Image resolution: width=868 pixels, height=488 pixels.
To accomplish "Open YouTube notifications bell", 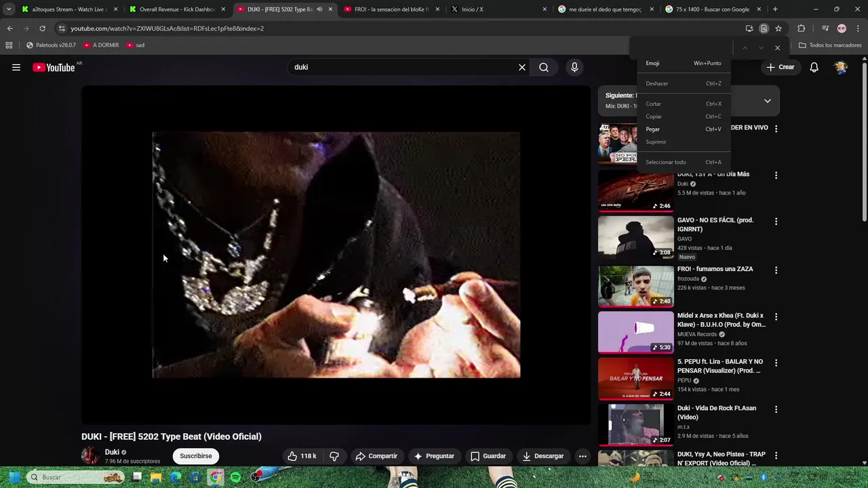I will click(814, 67).
